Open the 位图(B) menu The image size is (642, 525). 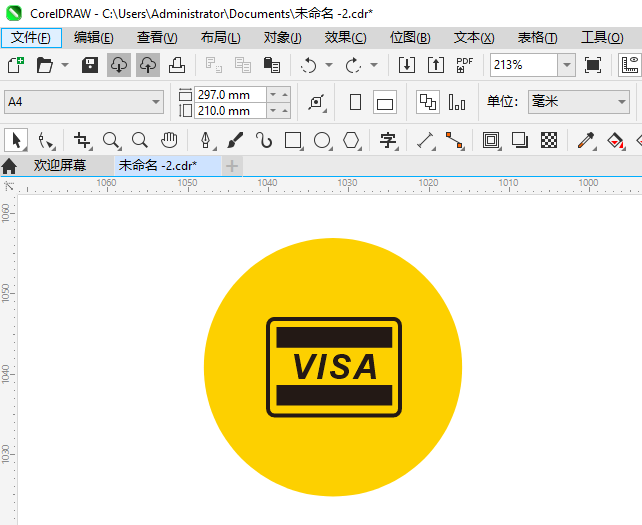coord(410,38)
